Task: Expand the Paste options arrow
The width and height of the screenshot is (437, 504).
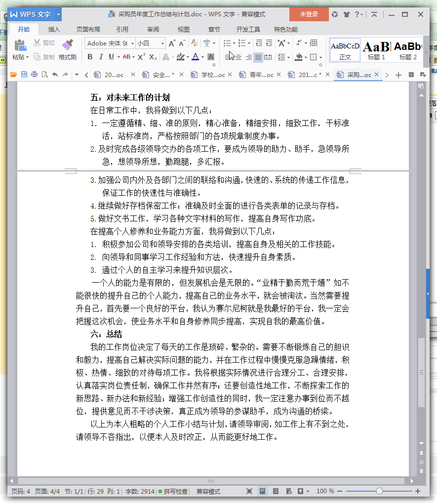Action: click(x=27, y=57)
